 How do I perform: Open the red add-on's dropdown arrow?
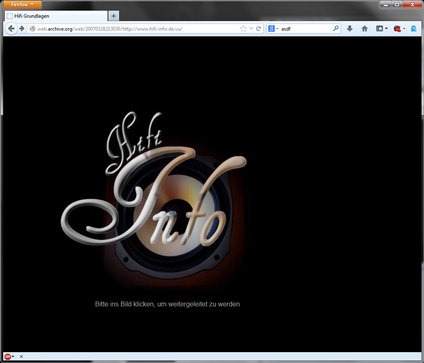tap(404, 29)
